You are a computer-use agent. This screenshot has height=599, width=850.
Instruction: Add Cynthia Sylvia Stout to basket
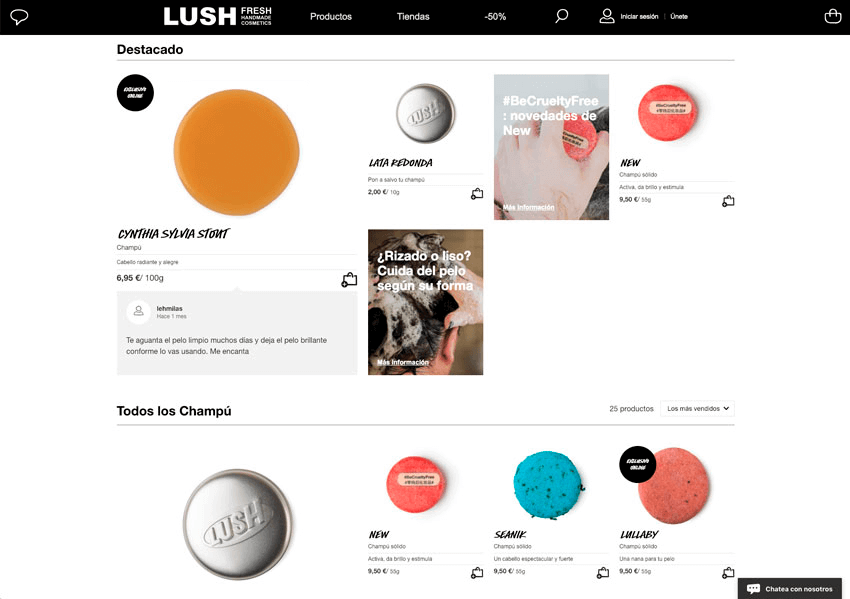(349, 279)
